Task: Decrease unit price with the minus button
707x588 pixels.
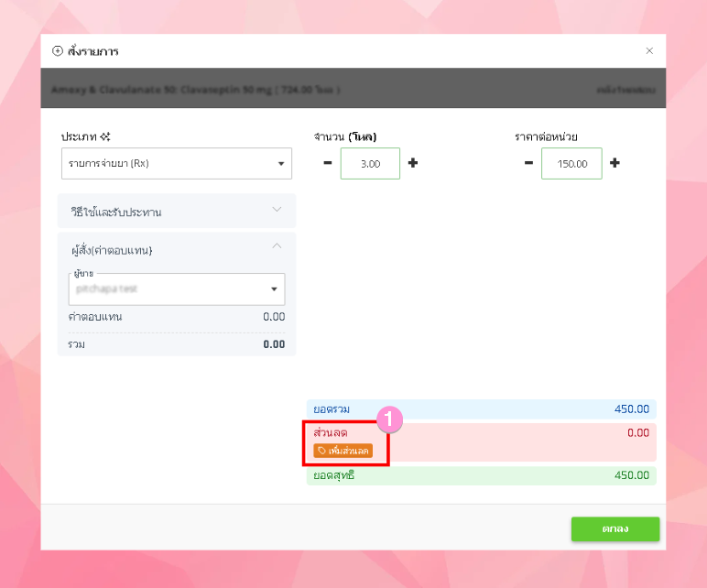Action: pyautogui.click(x=529, y=163)
